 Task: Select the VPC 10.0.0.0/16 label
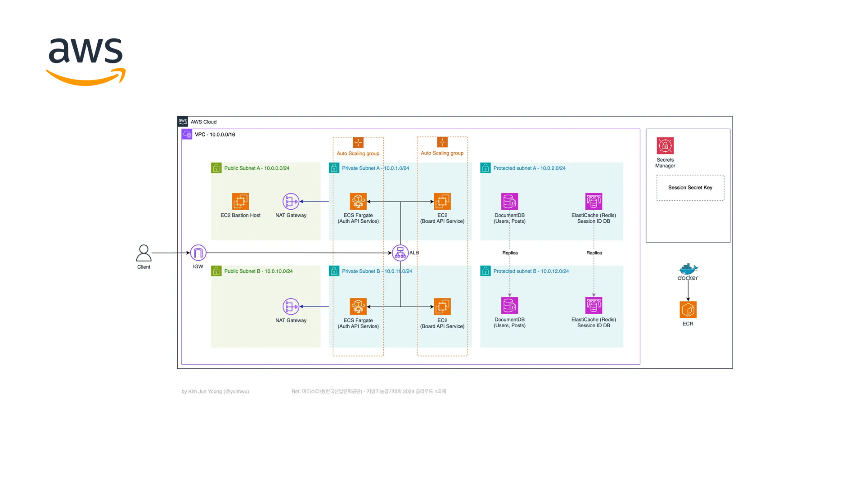(x=215, y=135)
